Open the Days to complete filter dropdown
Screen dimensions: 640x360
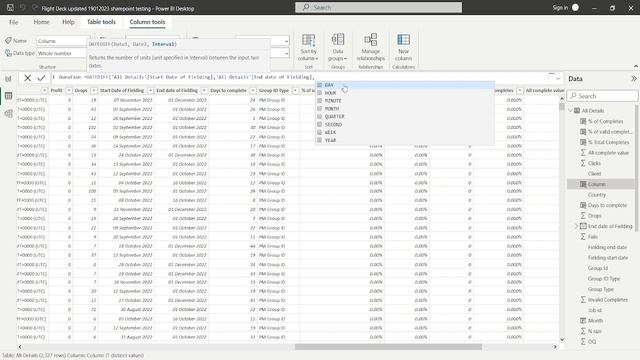[x=253, y=91]
